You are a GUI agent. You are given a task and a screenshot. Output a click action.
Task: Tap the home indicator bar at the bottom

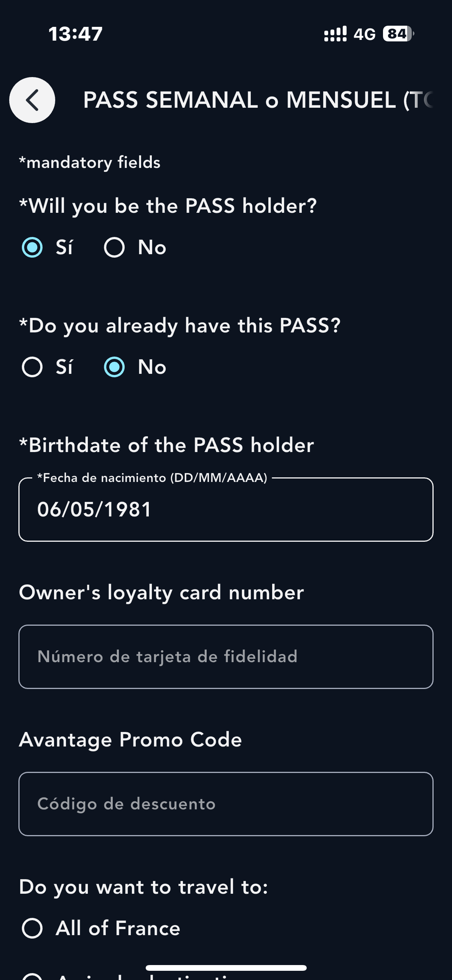226,968
